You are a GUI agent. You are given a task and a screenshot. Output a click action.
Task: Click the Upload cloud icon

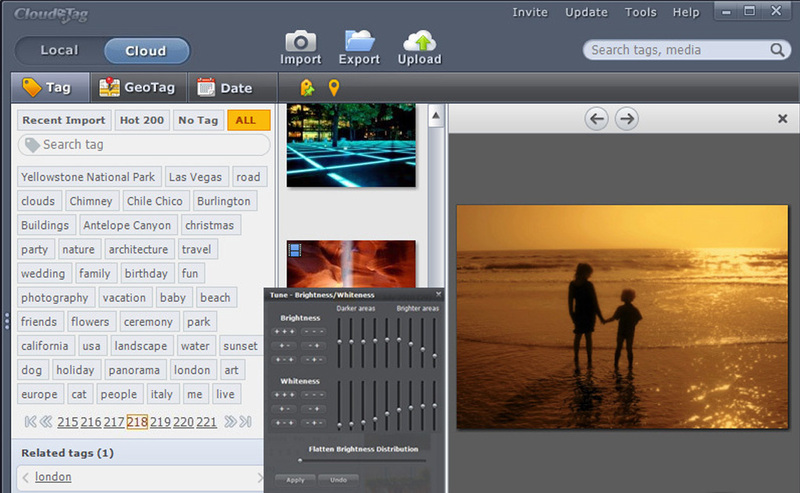tap(422, 41)
